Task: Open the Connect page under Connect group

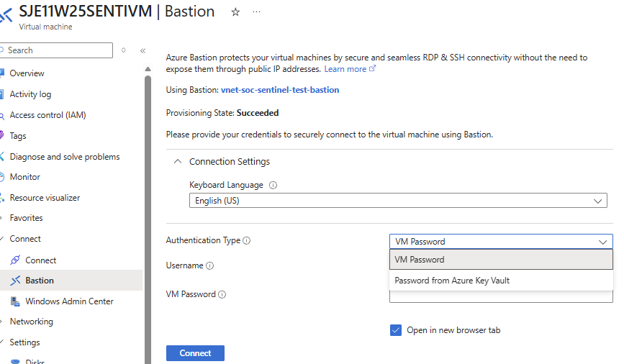Action: (x=40, y=260)
